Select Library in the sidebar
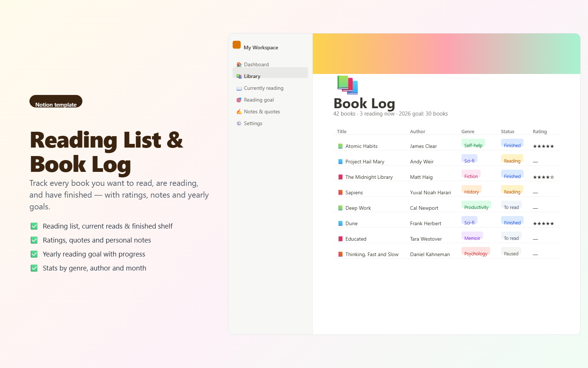 point(270,73)
